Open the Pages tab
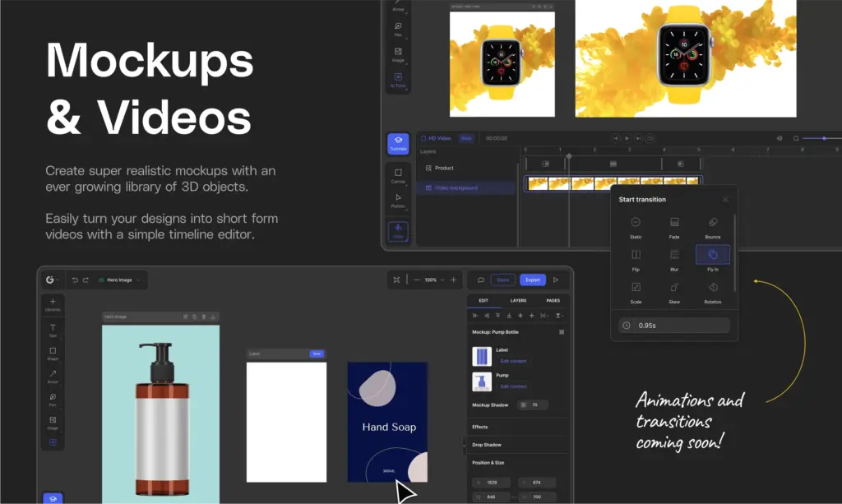 point(553,301)
